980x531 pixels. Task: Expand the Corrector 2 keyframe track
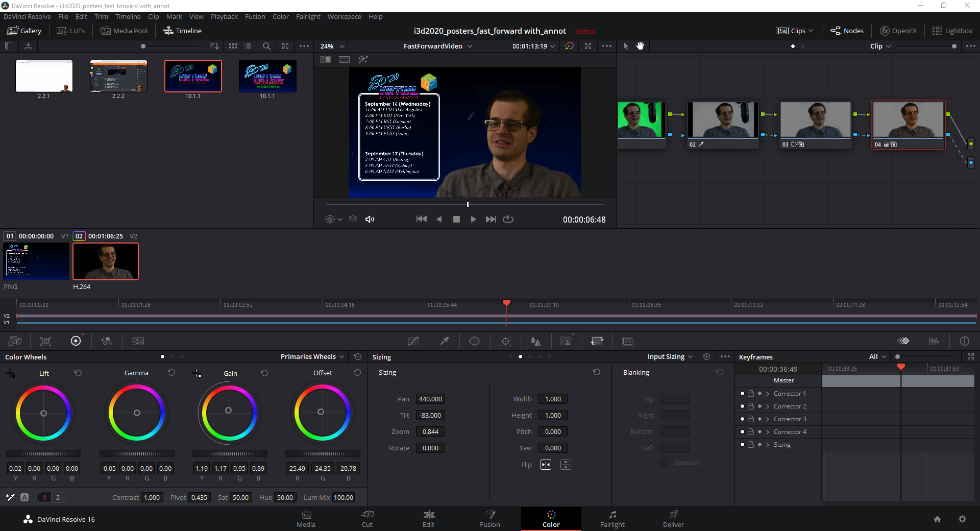(x=767, y=406)
